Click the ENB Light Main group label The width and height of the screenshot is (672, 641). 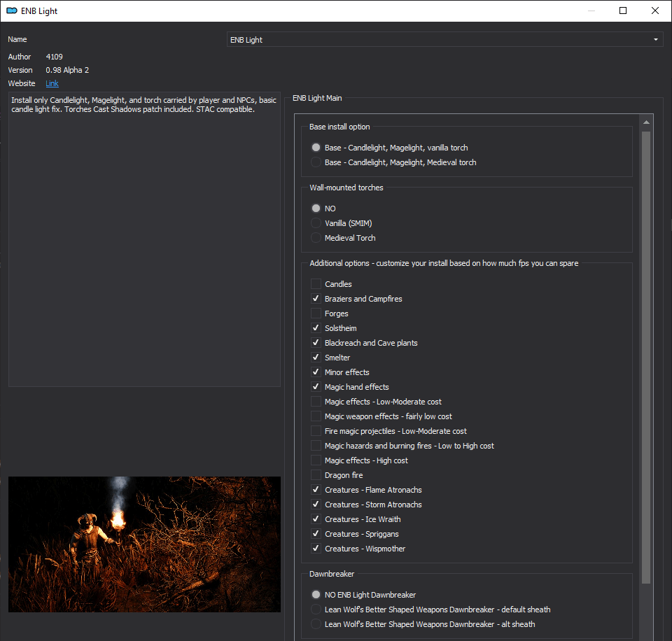(x=317, y=98)
